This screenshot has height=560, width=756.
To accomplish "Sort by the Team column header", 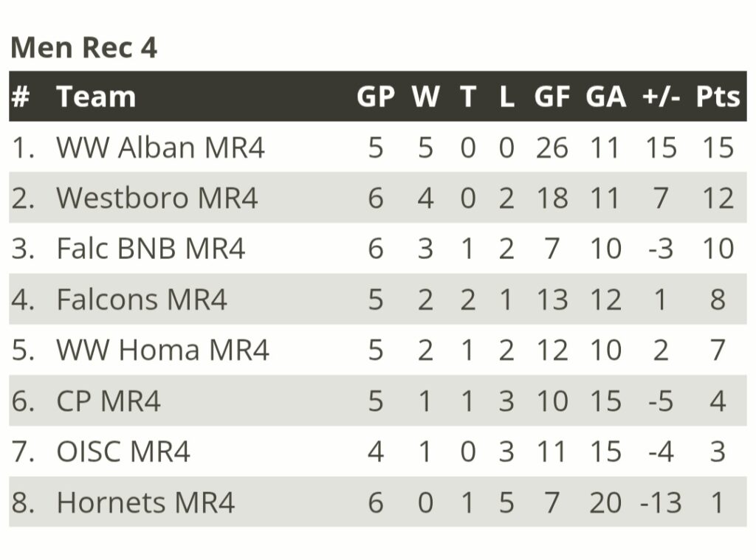I will 96,97.
